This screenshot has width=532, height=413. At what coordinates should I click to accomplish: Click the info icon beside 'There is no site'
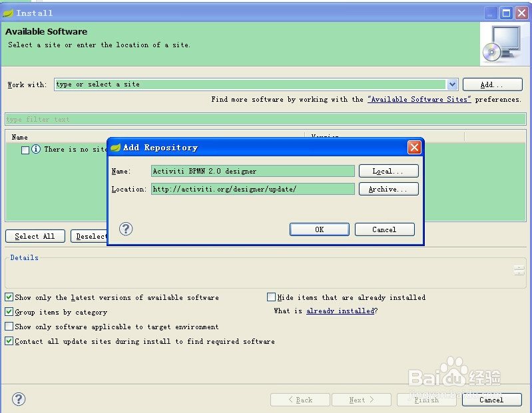(x=36, y=149)
